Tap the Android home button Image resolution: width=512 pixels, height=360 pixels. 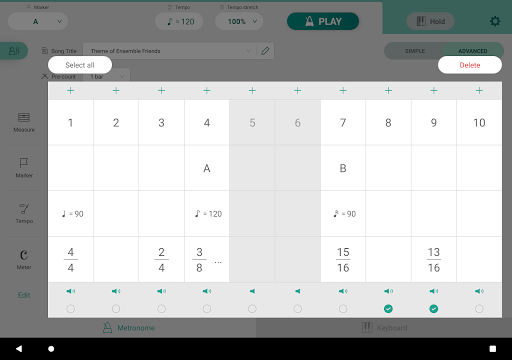pyautogui.click(x=51, y=349)
